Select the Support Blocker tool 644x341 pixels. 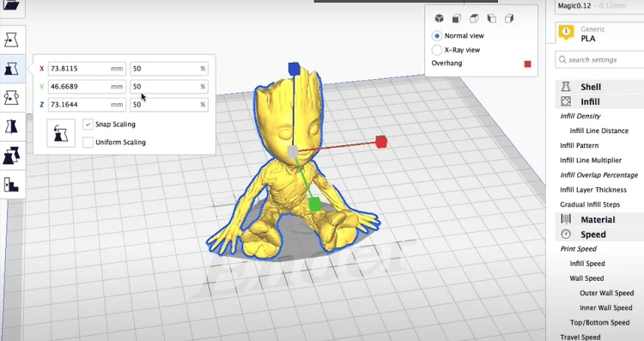pos(11,185)
